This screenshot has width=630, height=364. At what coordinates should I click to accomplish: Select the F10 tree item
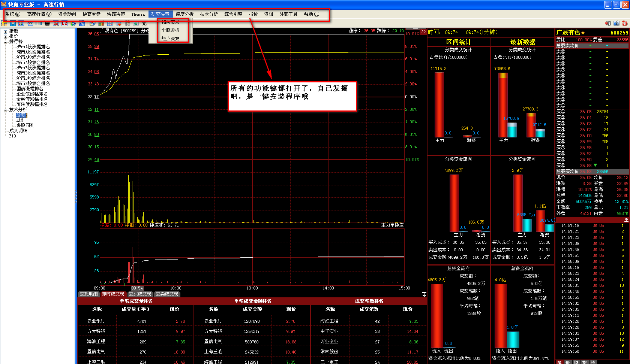[x=13, y=136]
